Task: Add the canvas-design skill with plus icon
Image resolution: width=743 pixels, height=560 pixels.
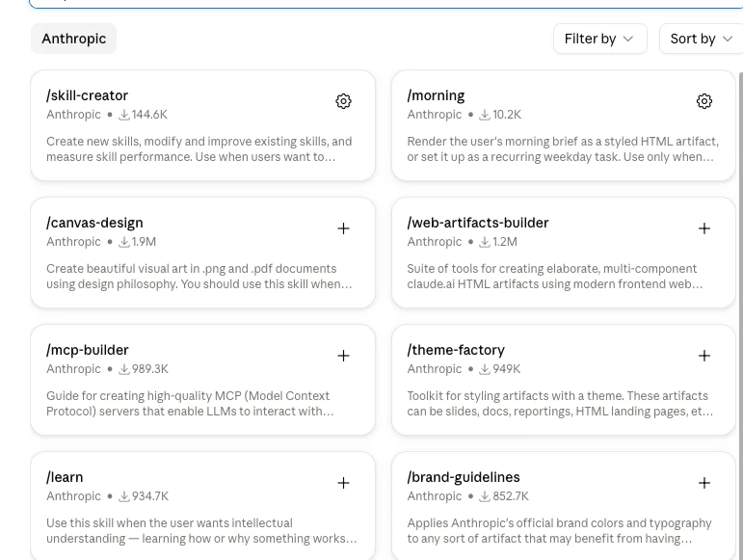Action: pyautogui.click(x=343, y=228)
